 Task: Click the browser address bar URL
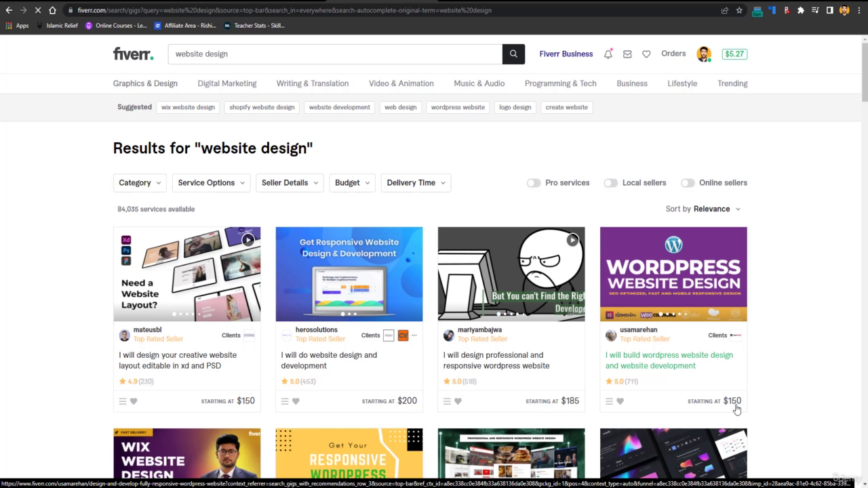[285, 10]
